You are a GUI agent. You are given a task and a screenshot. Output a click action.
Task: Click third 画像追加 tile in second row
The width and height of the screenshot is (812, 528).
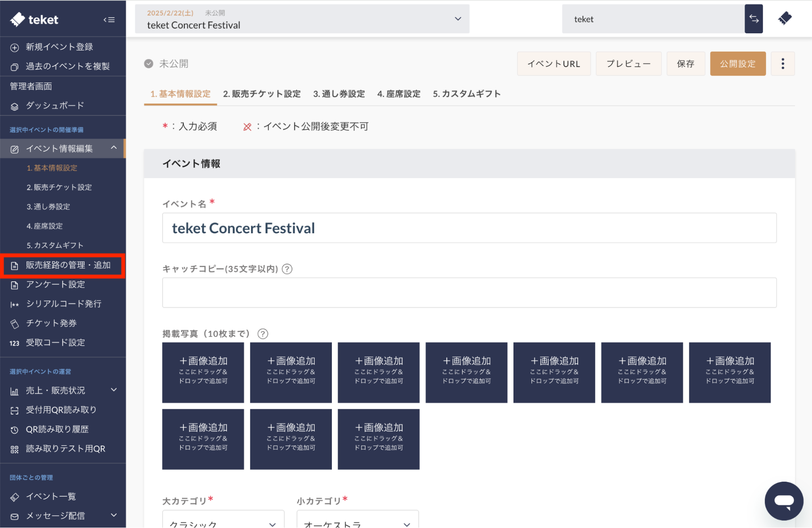point(379,439)
